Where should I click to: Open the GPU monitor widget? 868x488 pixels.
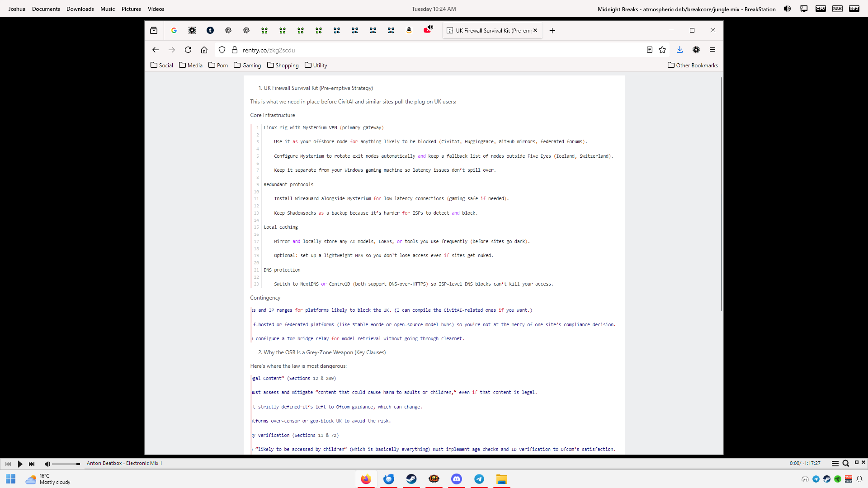(x=854, y=9)
